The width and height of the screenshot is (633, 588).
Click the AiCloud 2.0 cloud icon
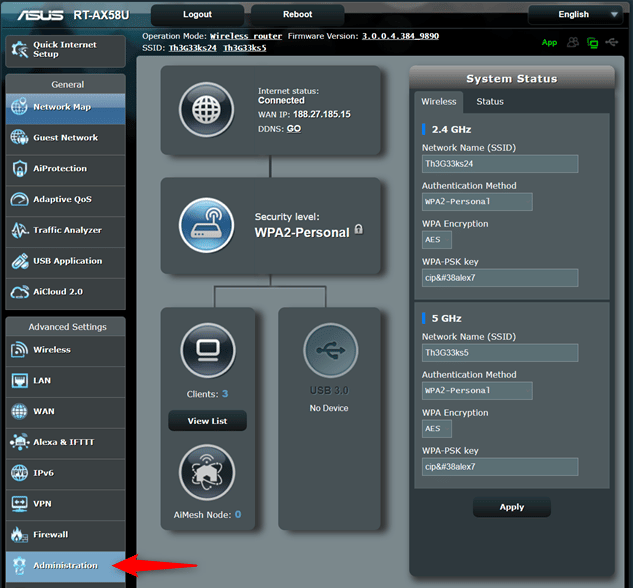(x=19, y=292)
